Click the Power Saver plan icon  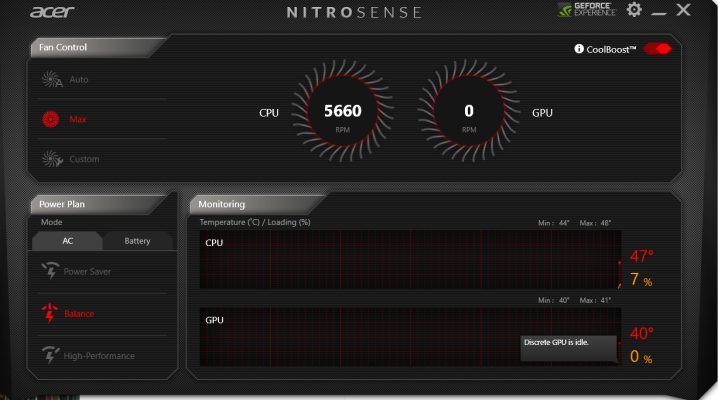click(x=50, y=270)
